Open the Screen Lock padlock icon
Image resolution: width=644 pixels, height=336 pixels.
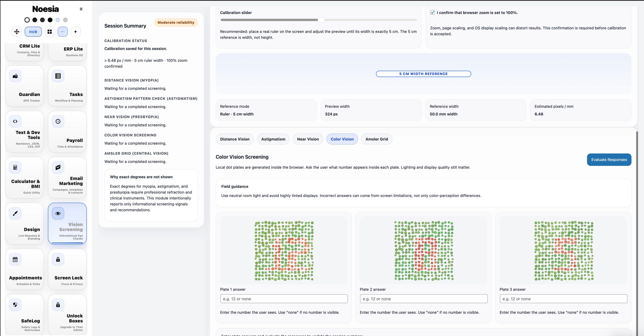click(x=58, y=259)
